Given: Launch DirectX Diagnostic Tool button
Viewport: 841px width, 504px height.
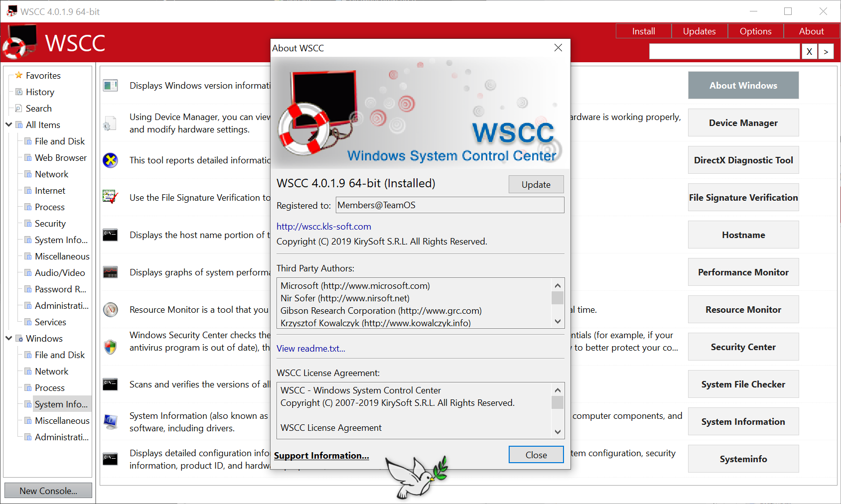Looking at the screenshot, I should pos(743,160).
